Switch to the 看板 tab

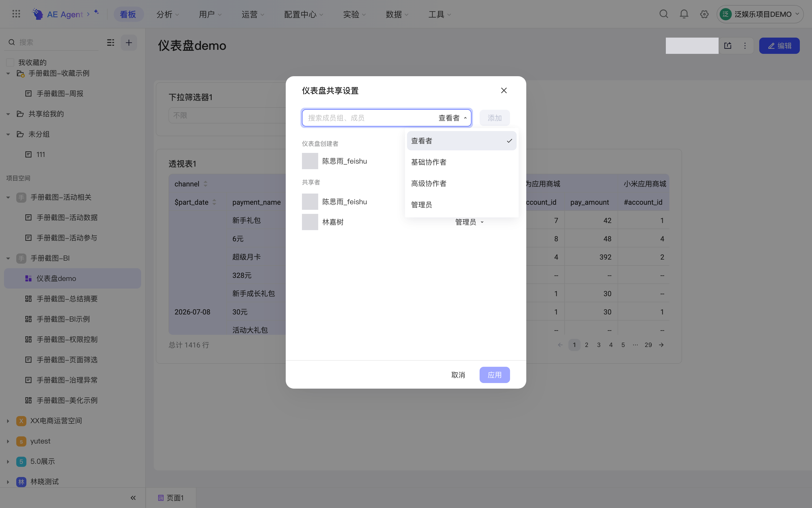(128, 14)
